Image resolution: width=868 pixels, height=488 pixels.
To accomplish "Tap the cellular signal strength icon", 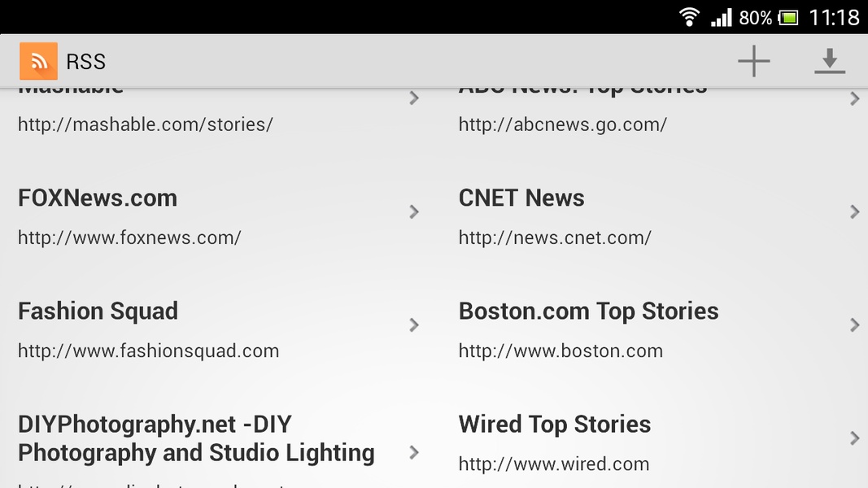I will coord(722,17).
